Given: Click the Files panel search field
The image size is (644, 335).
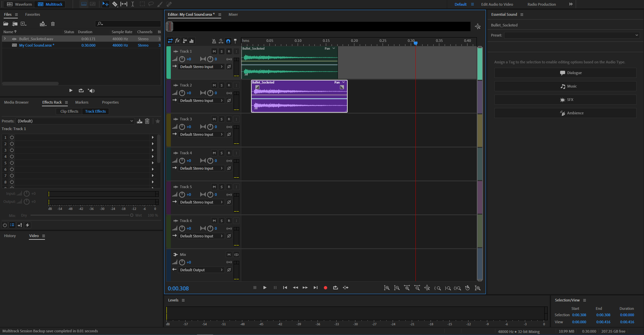Looking at the screenshot, I should (x=128, y=24).
